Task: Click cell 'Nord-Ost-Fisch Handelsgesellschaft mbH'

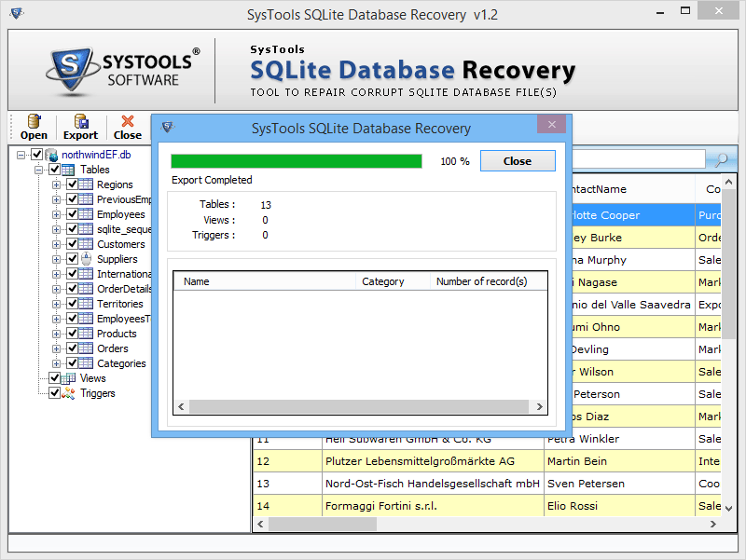Action: [433, 484]
